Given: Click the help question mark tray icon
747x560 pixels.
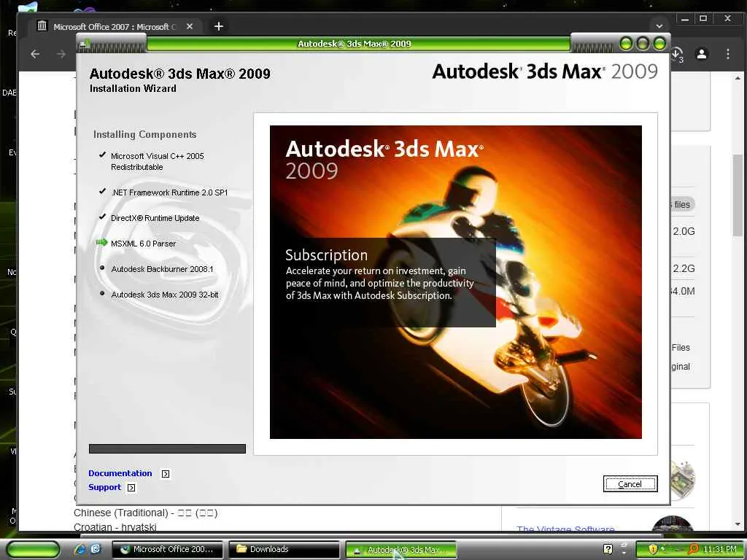Looking at the screenshot, I should (x=608, y=549).
